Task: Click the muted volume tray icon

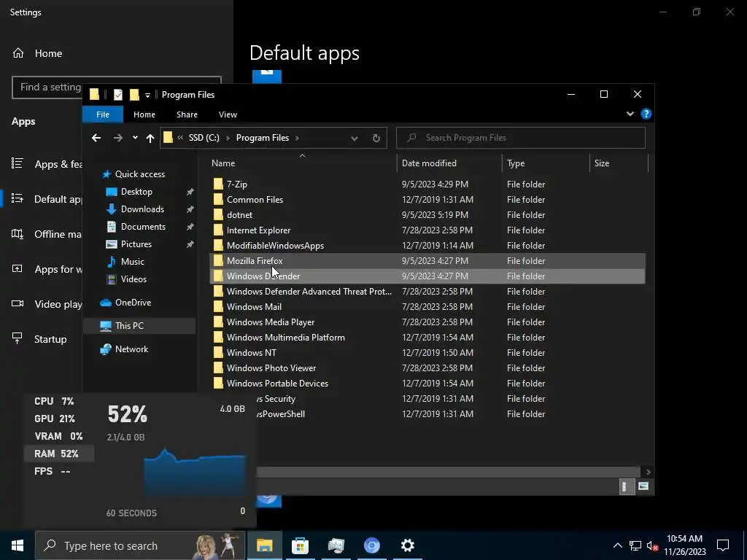Action: click(652, 545)
